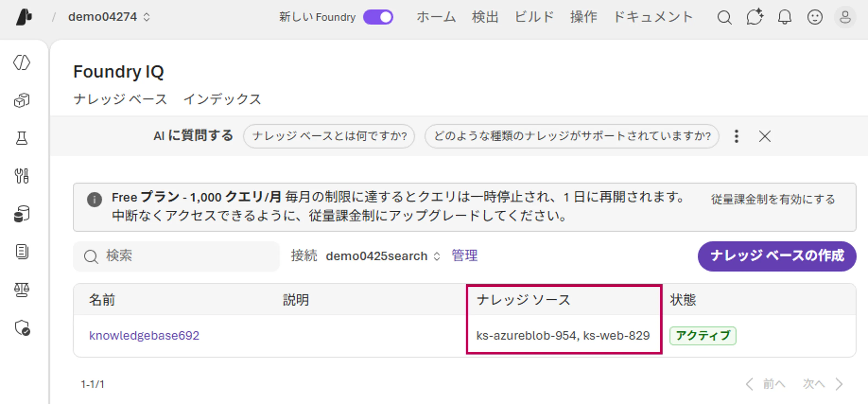
Task: Open the ビルド menu item
Action: pos(534,17)
